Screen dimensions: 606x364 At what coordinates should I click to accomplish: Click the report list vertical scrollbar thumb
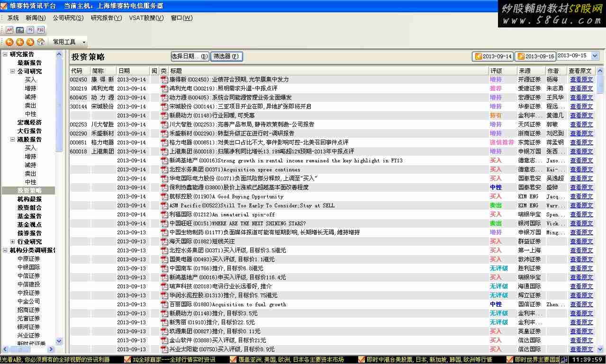click(601, 85)
